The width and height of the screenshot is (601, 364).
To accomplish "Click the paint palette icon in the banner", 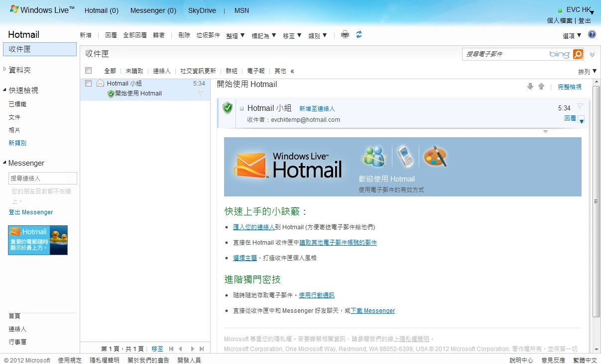I will coord(435,157).
